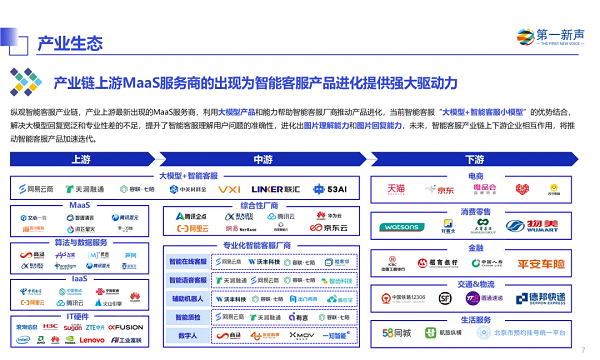The image size is (600, 360).
Task: Click the 物美 WUMART logo
Action: tap(532, 226)
